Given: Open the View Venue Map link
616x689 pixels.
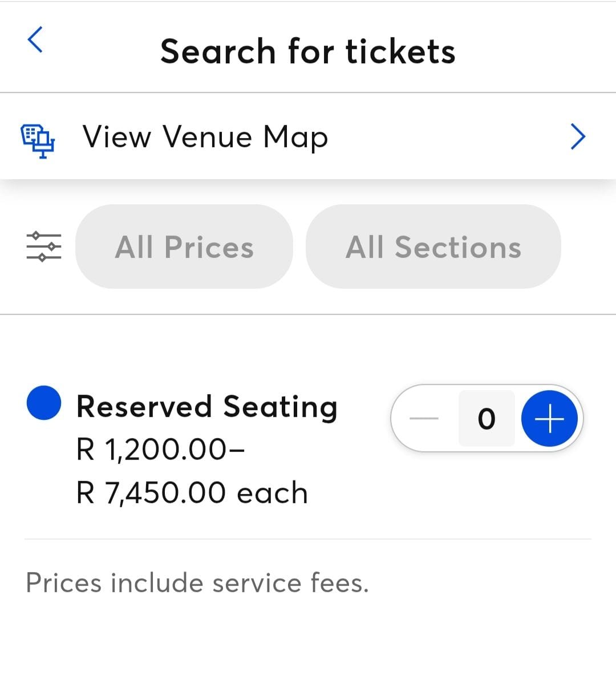Looking at the screenshot, I should click(205, 137).
